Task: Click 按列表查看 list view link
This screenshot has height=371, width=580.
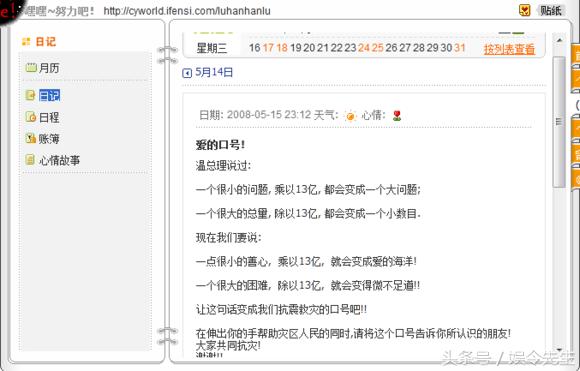Action: [509, 49]
